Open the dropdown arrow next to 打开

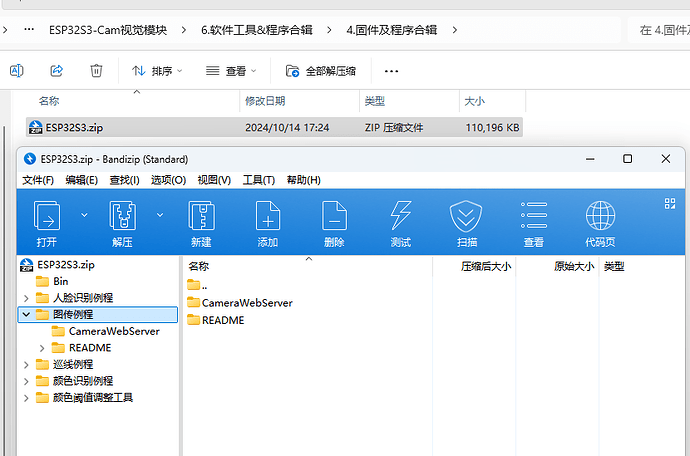tap(84, 215)
